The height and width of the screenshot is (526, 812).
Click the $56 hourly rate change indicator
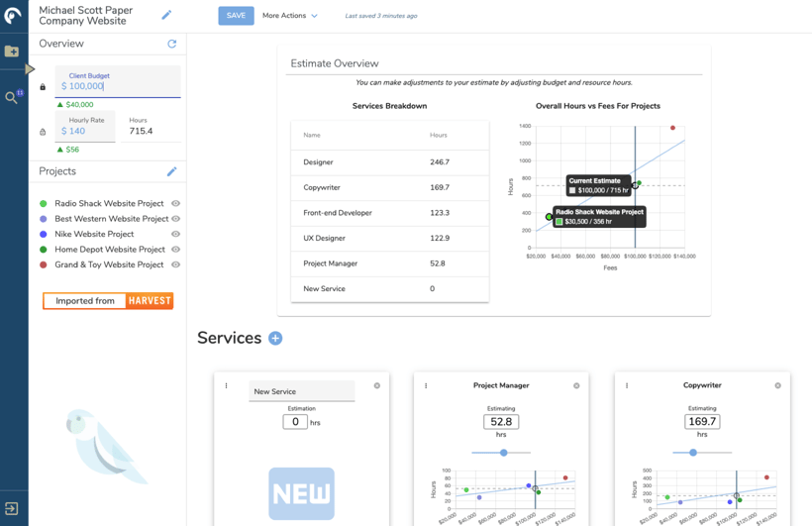[68, 150]
